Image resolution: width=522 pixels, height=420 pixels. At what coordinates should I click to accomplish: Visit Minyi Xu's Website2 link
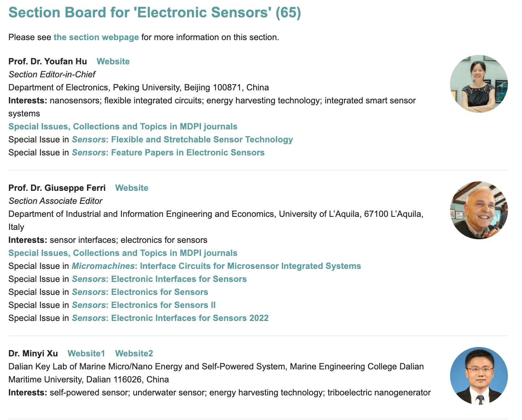click(x=134, y=353)
